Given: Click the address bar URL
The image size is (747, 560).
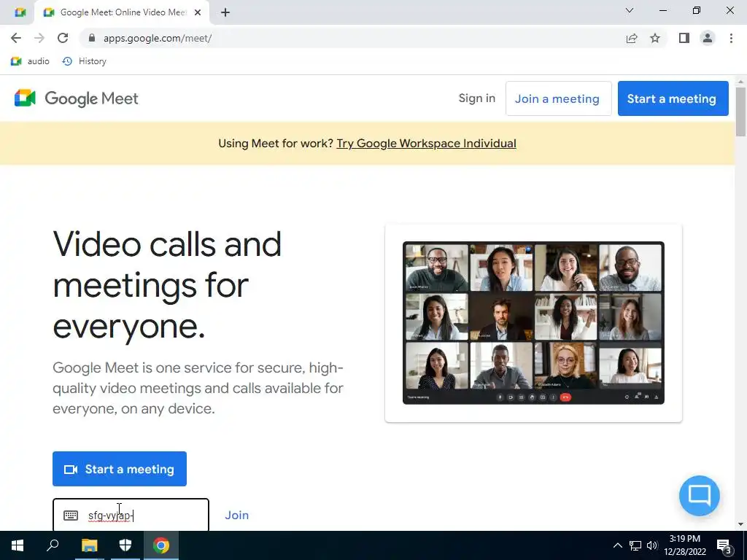Looking at the screenshot, I should point(158,38).
